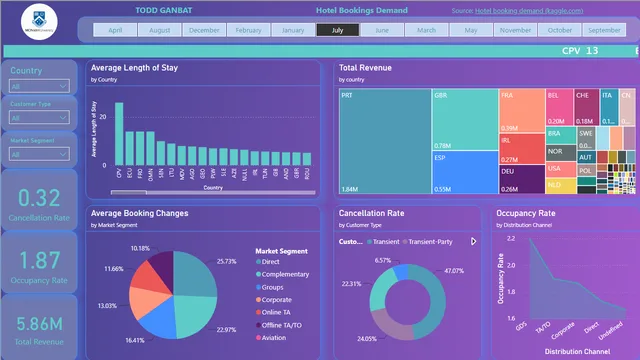
Task: Click the Transient-Party legend marker
Action: pyautogui.click(x=405, y=242)
